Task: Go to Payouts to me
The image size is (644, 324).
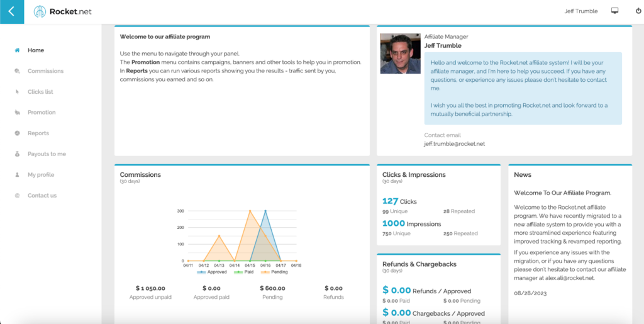Action: [47, 154]
